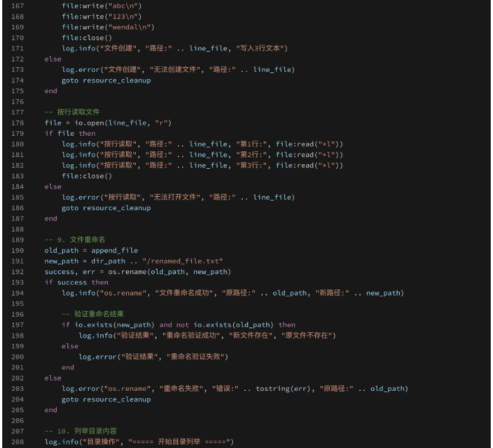The height and width of the screenshot is (448, 493).
Task: Select the log.error line with "重命名验证失败"
Action: [153, 357]
